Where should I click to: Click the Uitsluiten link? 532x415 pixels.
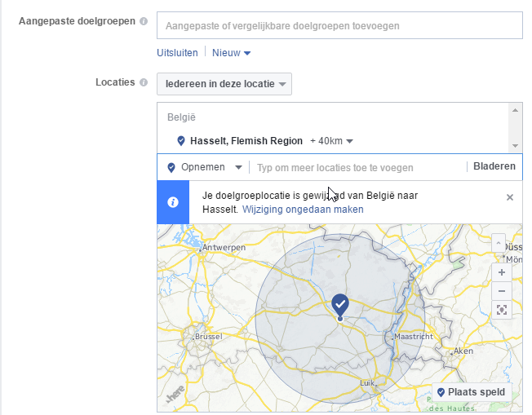(x=177, y=53)
